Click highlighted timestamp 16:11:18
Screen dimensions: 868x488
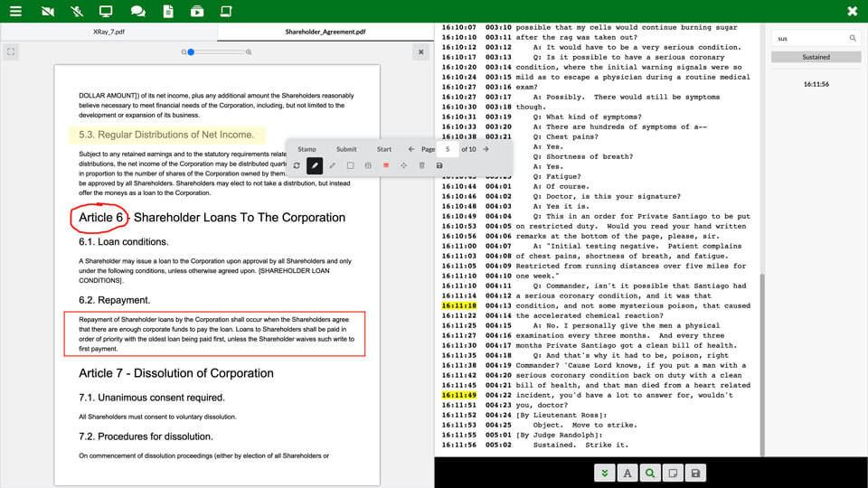pos(459,305)
